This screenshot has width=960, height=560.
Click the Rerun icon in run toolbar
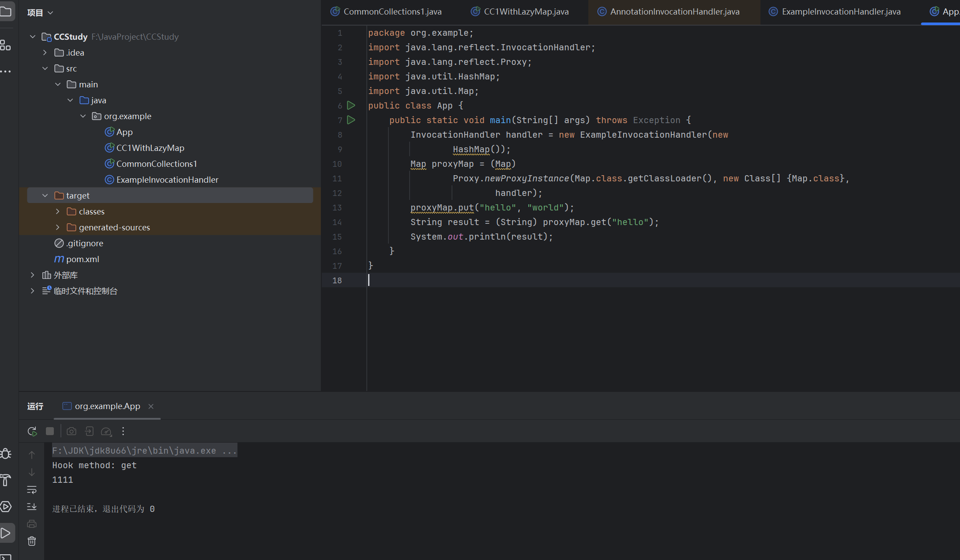click(x=32, y=431)
